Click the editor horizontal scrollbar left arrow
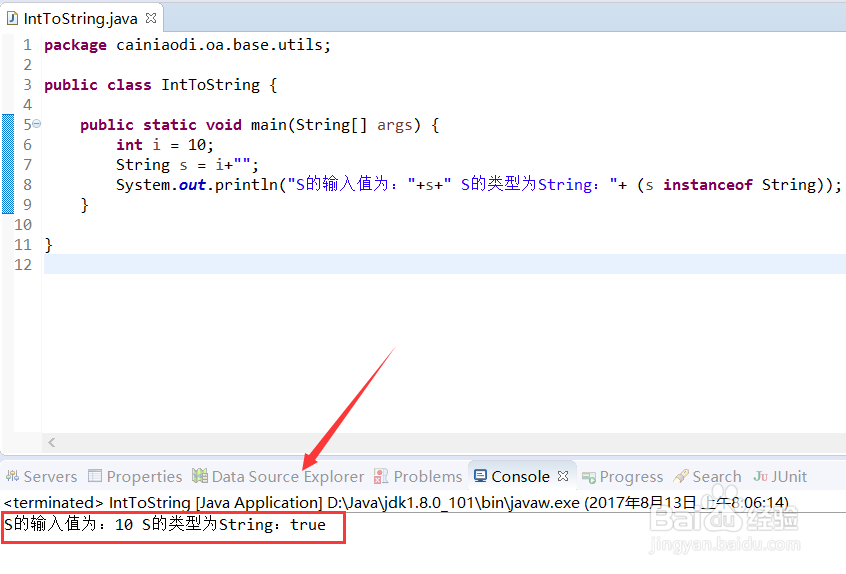 click(x=52, y=442)
